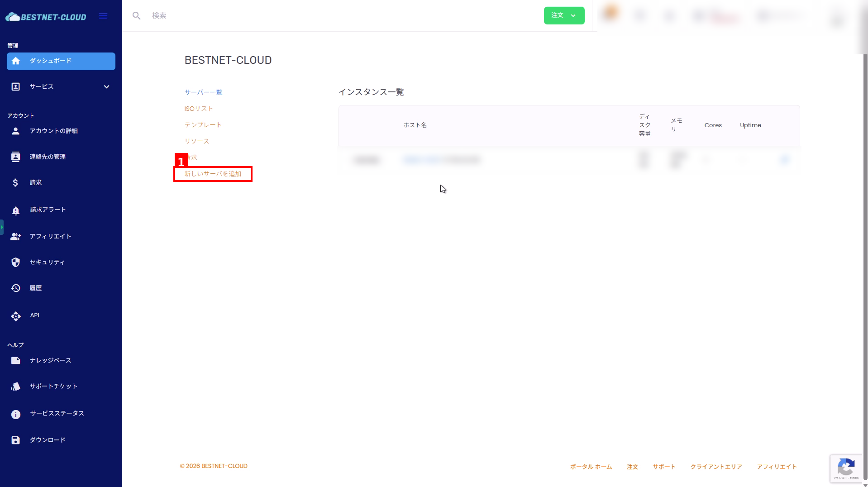Focus the 検索 search input field
The width and height of the screenshot is (868, 487).
(317, 16)
